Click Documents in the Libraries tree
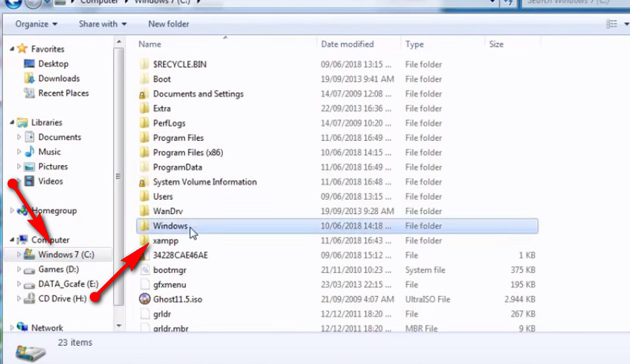 pos(60,137)
